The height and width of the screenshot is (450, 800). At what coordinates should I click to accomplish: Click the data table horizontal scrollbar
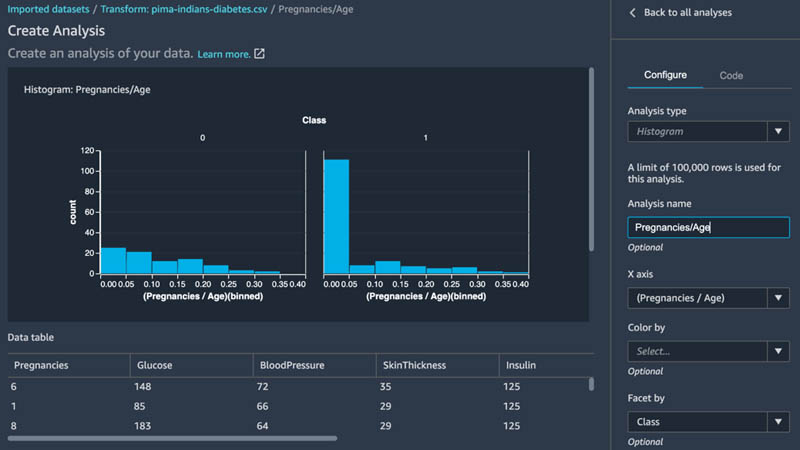[x=172, y=438]
